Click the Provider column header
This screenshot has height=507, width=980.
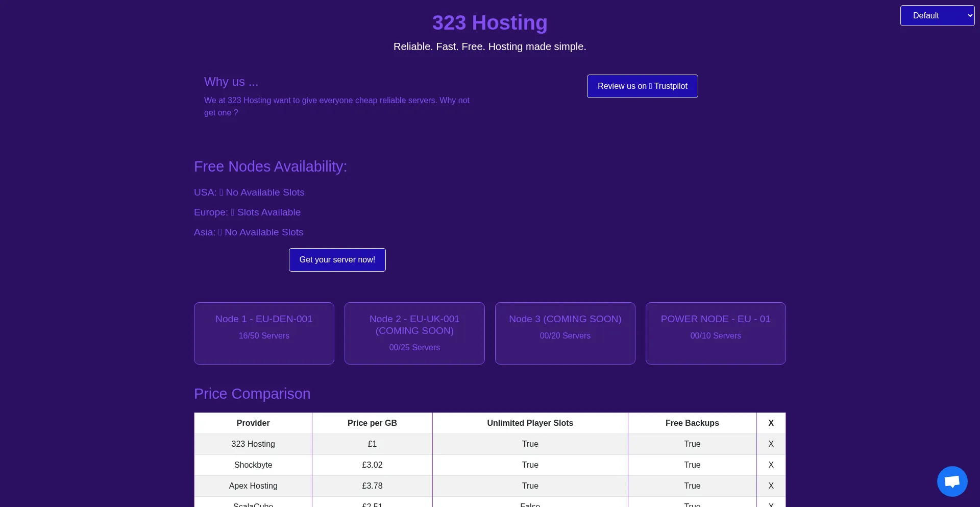tap(253, 423)
